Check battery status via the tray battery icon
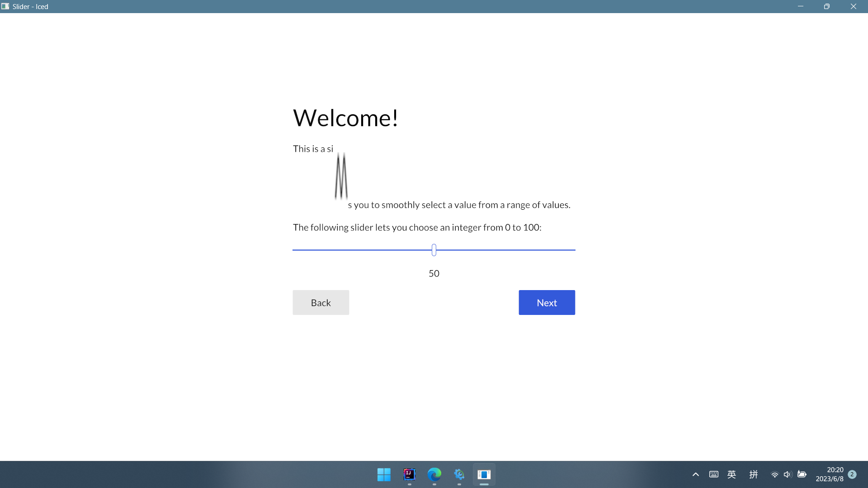The image size is (868, 488). pos(802,474)
